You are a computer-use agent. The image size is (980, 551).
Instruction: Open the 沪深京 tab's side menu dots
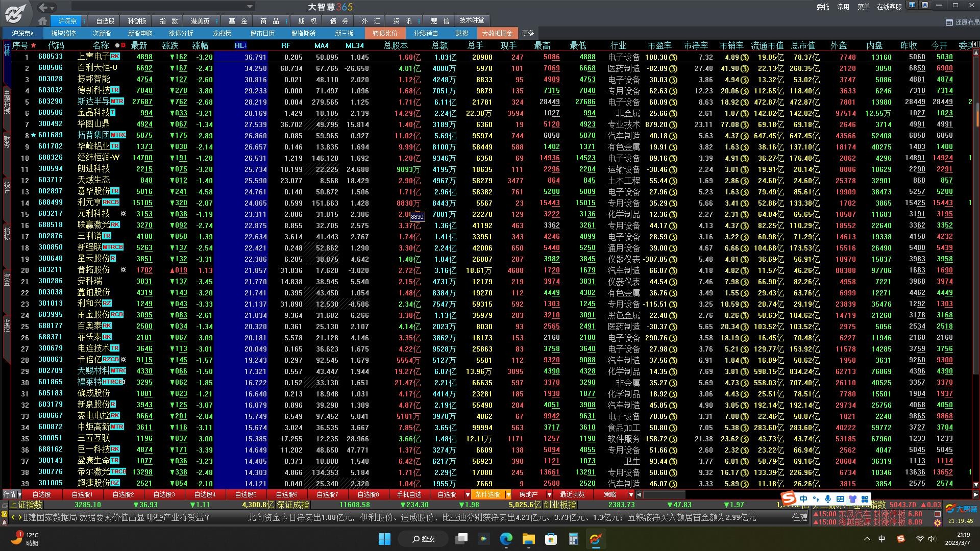[x=83, y=21]
